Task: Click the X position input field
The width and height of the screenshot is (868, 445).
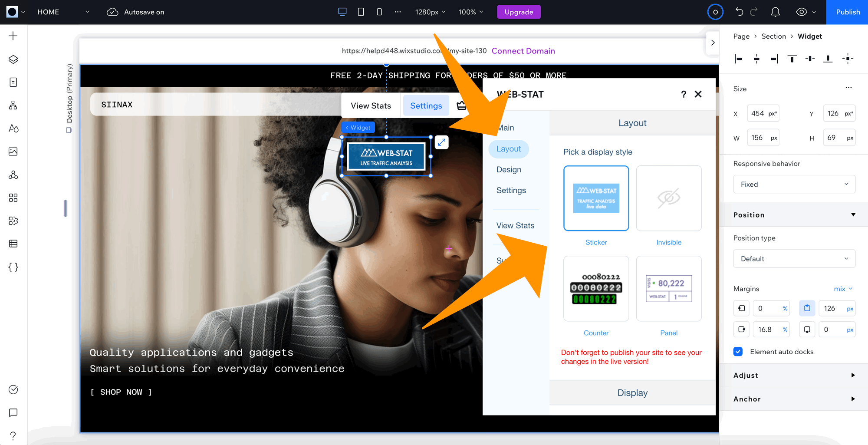Action: pyautogui.click(x=763, y=113)
